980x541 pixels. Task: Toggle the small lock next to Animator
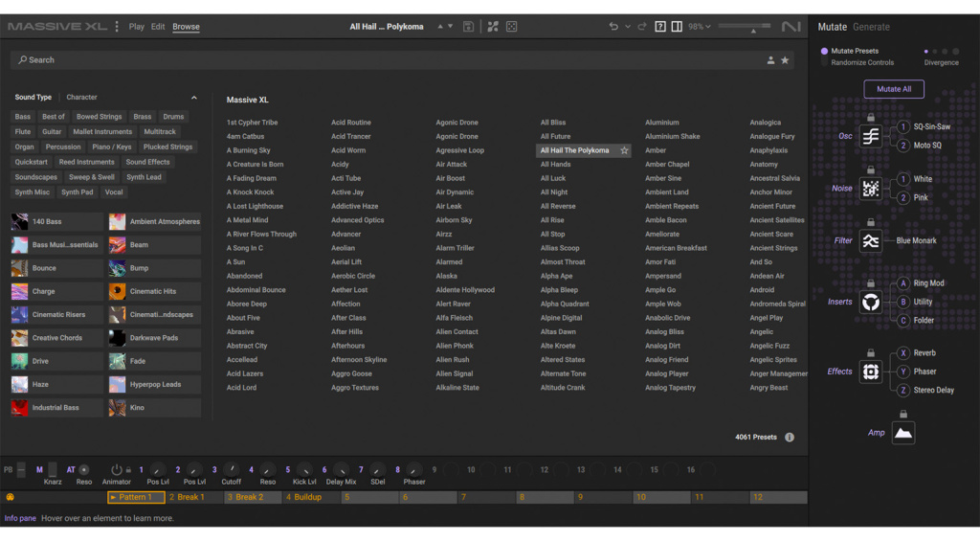tap(128, 470)
